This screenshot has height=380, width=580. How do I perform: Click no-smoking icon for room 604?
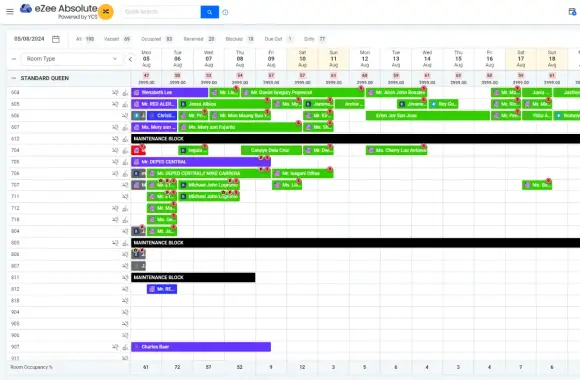tap(115, 93)
